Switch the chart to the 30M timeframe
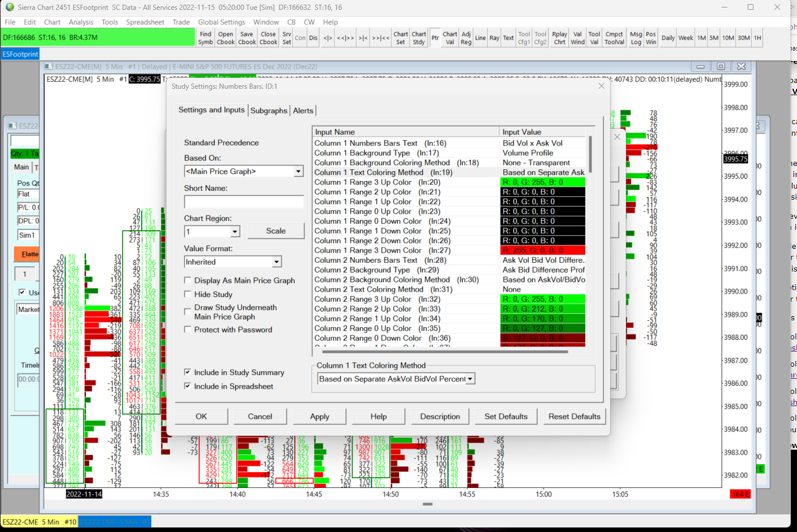Viewport: 797px width, 532px height. click(x=744, y=38)
